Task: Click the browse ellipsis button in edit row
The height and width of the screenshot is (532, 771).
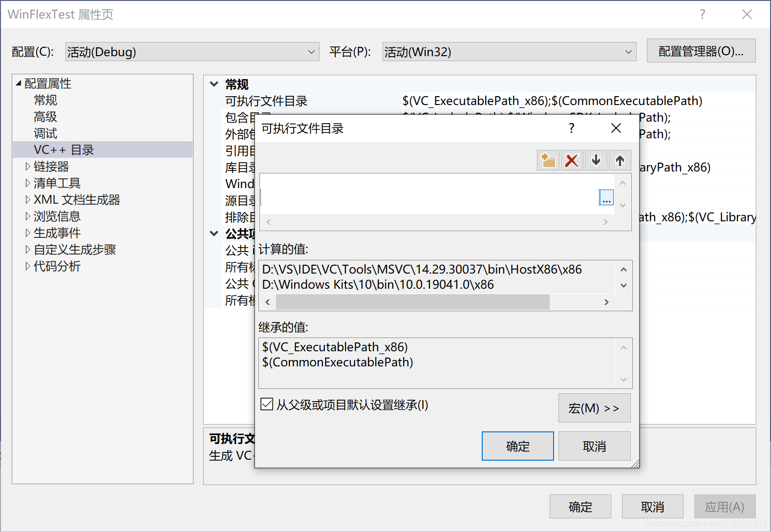Action: coord(606,198)
